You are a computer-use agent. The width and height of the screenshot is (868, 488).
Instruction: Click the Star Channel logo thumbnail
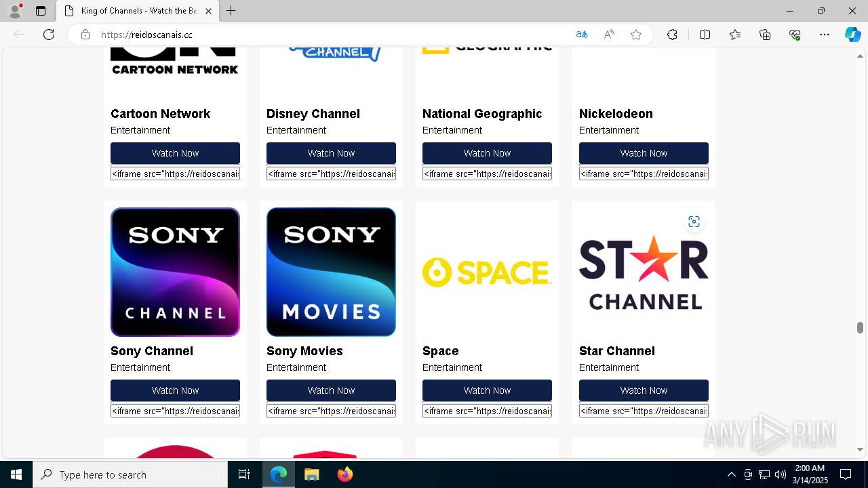tap(644, 272)
